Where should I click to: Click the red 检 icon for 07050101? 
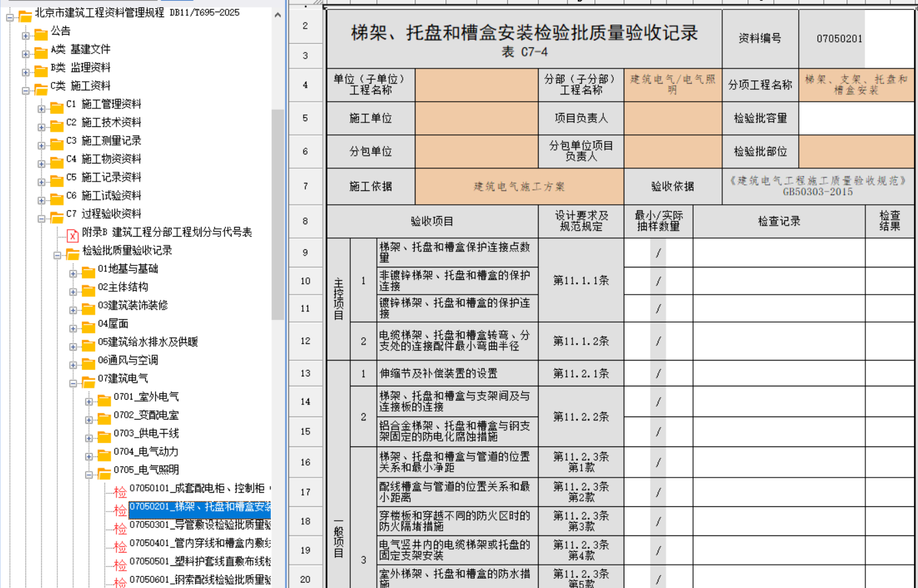pyautogui.click(x=120, y=492)
